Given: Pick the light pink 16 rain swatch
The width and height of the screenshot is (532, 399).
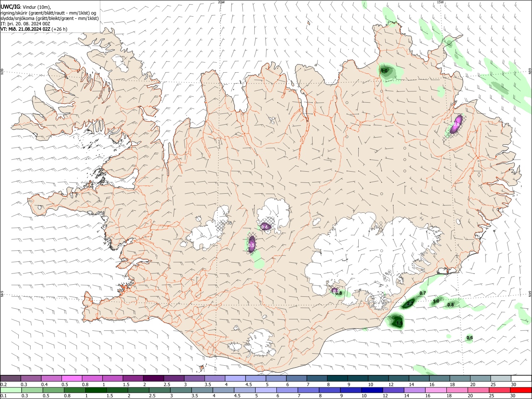Looking at the screenshot, I should (x=436, y=390).
